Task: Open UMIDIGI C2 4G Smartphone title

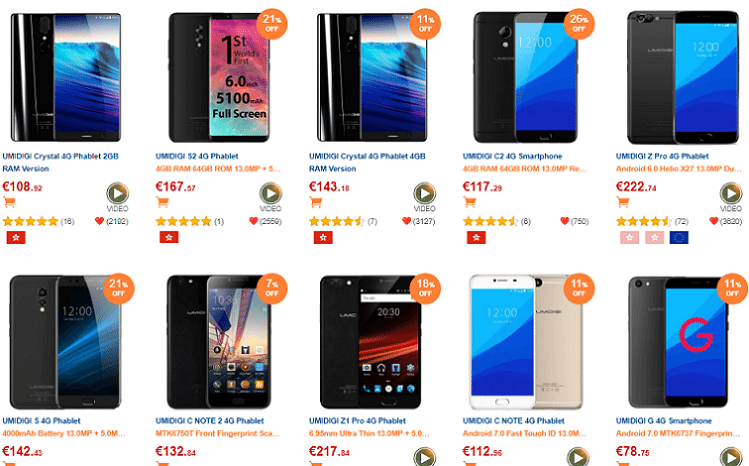Action: [x=512, y=156]
